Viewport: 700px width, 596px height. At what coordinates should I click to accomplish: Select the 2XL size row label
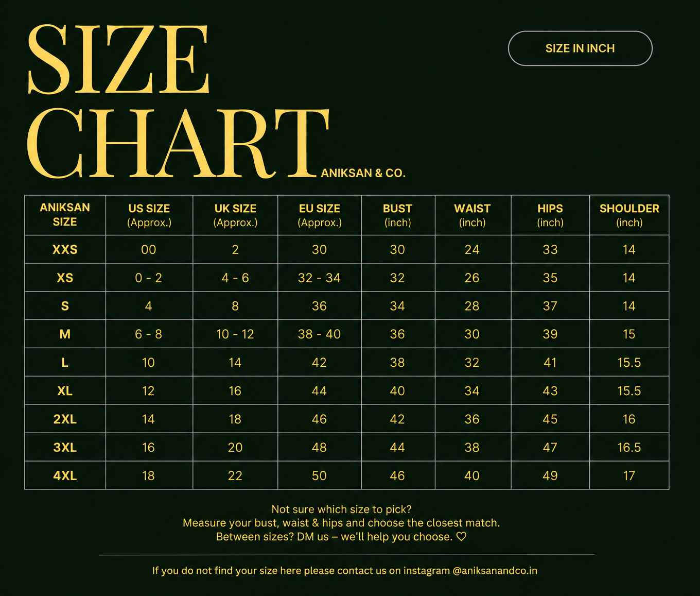coord(65,419)
